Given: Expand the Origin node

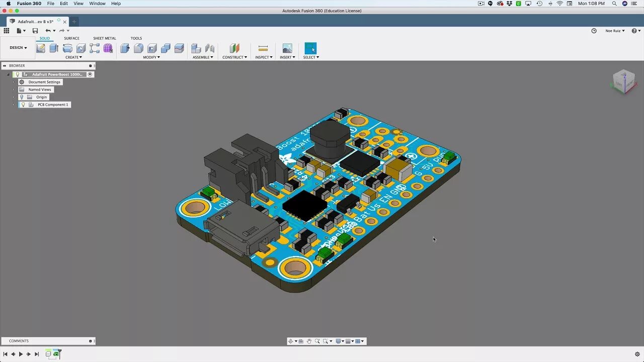Looking at the screenshot, I should click(x=14, y=97).
